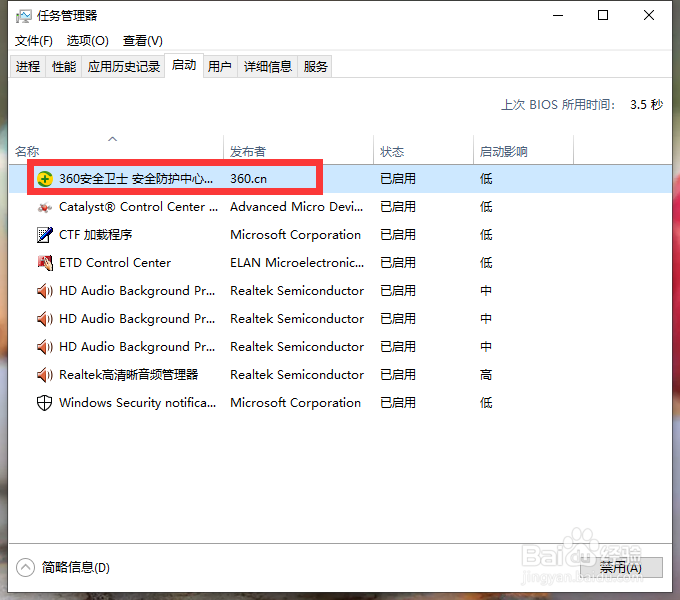
Task: Switch to the 应用历史记录 tab
Action: point(124,66)
